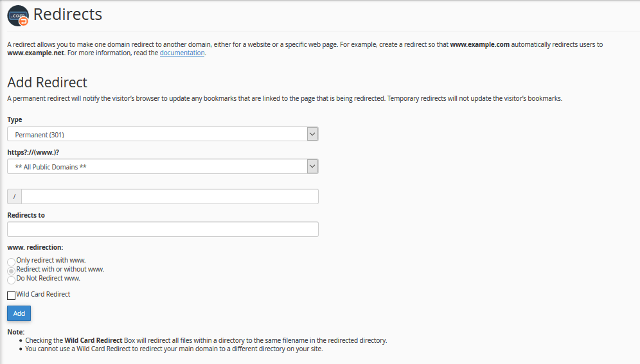Click the Type field label

pos(15,119)
